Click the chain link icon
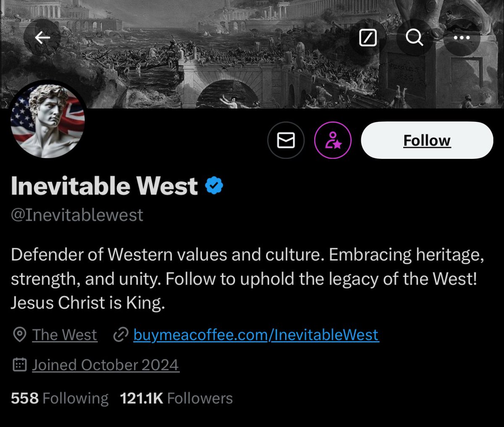Viewport: 504px width, 427px height. [121, 335]
